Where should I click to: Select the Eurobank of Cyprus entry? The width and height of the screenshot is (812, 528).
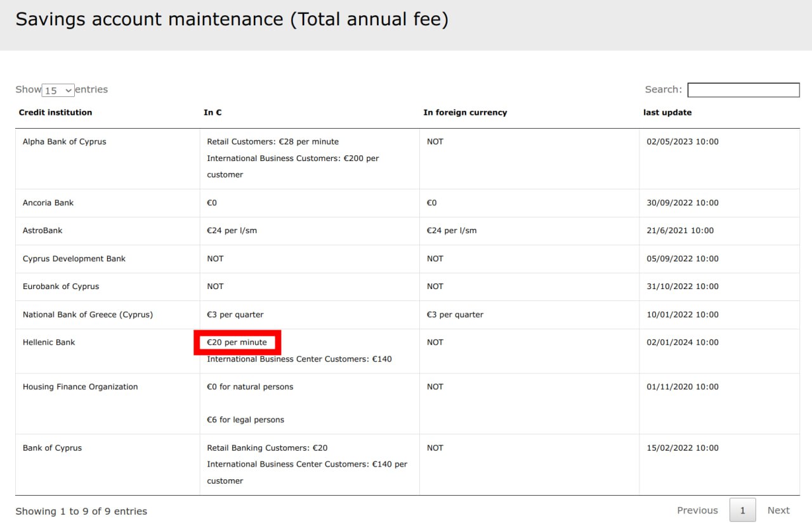61,287
